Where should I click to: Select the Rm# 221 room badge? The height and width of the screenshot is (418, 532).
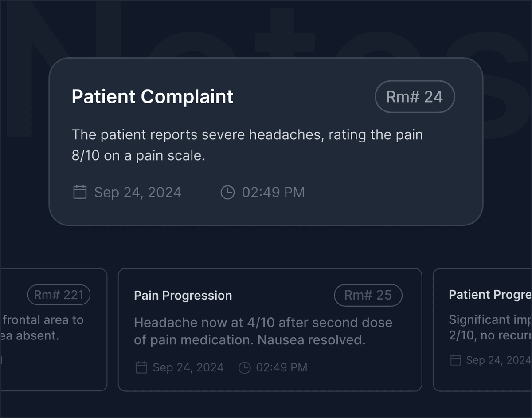59,295
